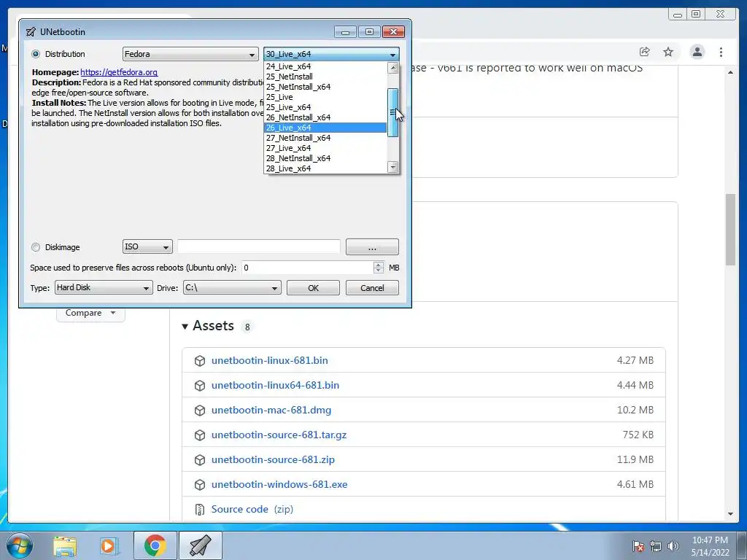Download unetbootin-linux64-681.bin
Viewport: 747px width, 560px height.
click(275, 385)
